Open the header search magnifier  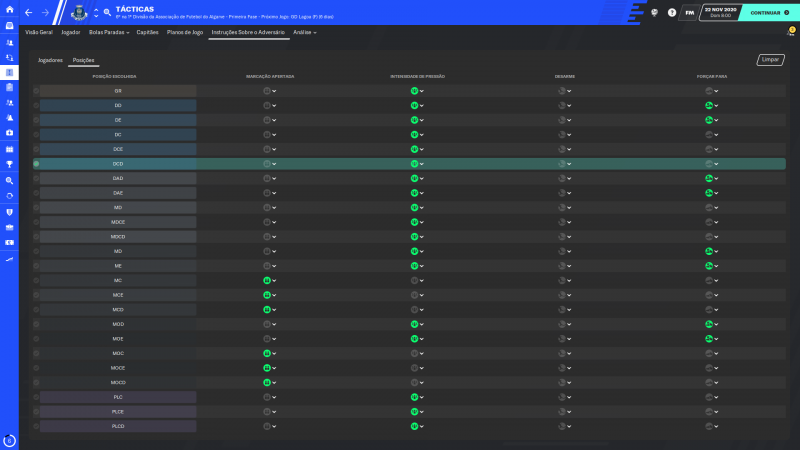107,12
